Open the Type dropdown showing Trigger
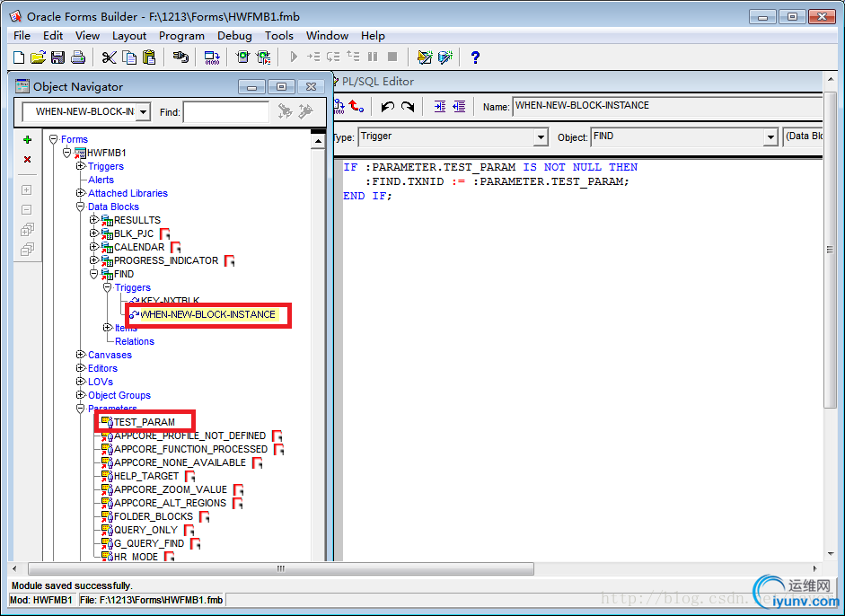The width and height of the screenshot is (845, 616). (x=541, y=136)
